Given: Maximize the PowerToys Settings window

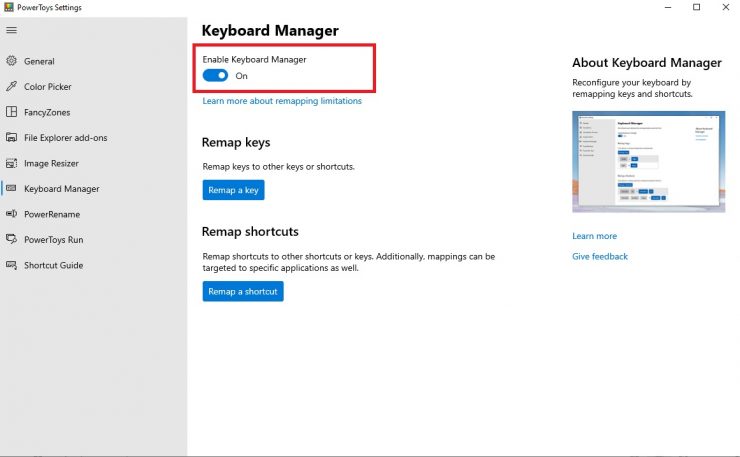Looking at the screenshot, I should pyautogui.click(x=697, y=7).
